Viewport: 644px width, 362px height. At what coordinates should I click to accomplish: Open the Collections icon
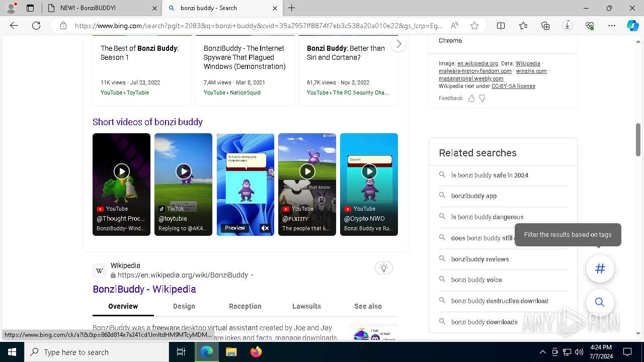pos(545,26)
